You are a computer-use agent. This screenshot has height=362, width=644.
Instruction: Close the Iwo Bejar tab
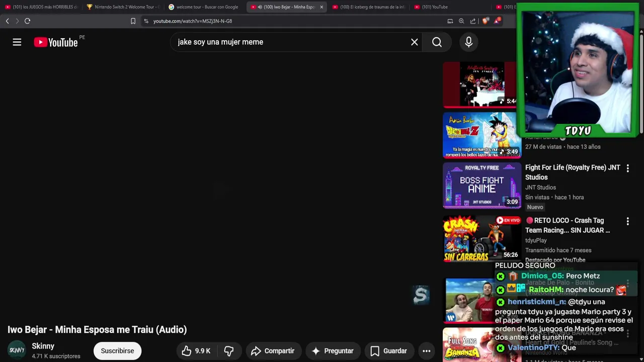pyautogui.click(x=321, y=7)
